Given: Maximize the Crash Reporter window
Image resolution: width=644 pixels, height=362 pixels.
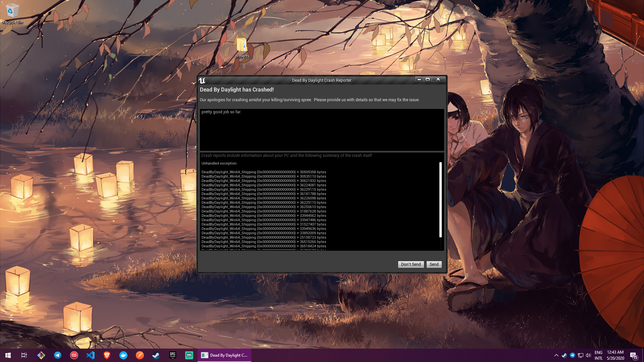Looking at the screenshot, I should 428,79.
